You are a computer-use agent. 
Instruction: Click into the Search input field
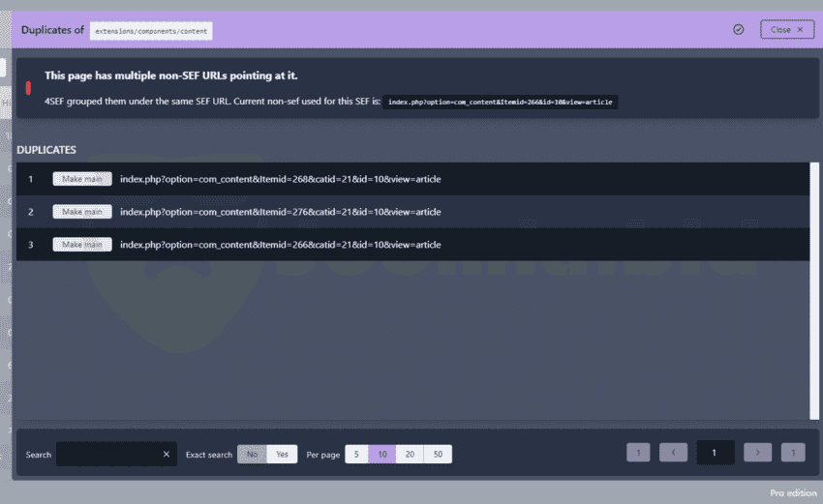pyautogui.click(x=107, y=455)
